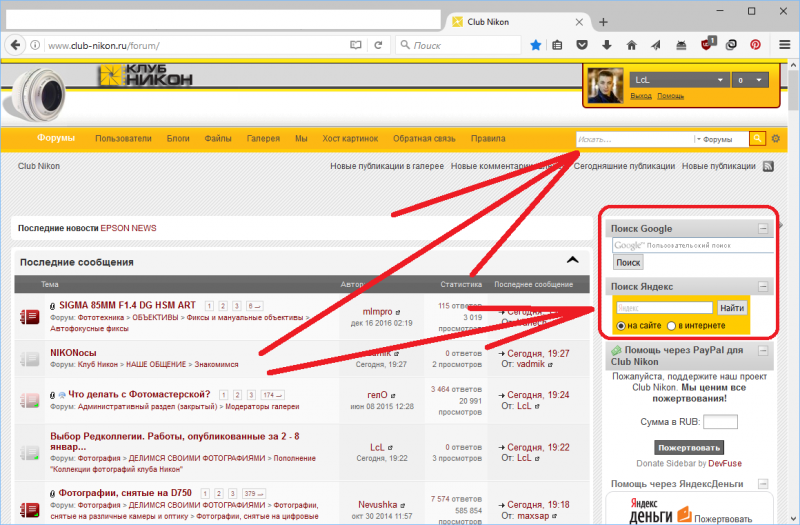The width and height of the screenshot is (800, 525).
Task: Collapse Помощь через ЯндексДеньги block
Action: pos(763,484)
